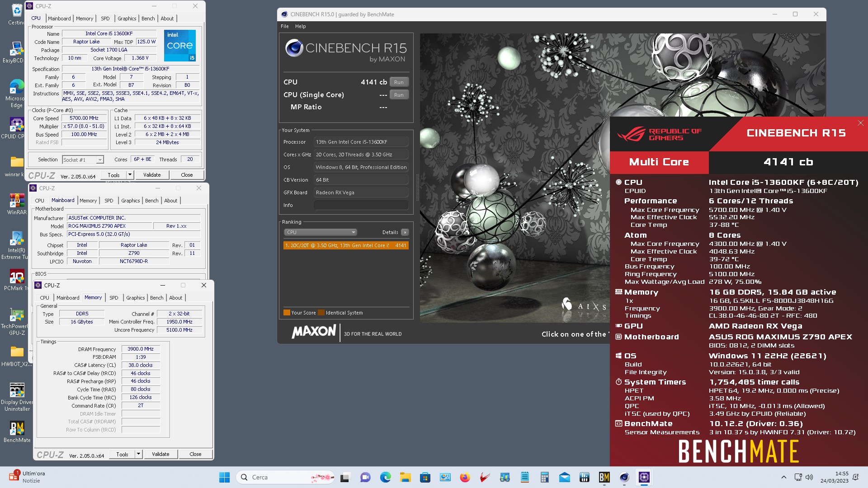Open the PCMark 10 desktop icon
Screen dimensions: 868x488
tap(16, 280)
